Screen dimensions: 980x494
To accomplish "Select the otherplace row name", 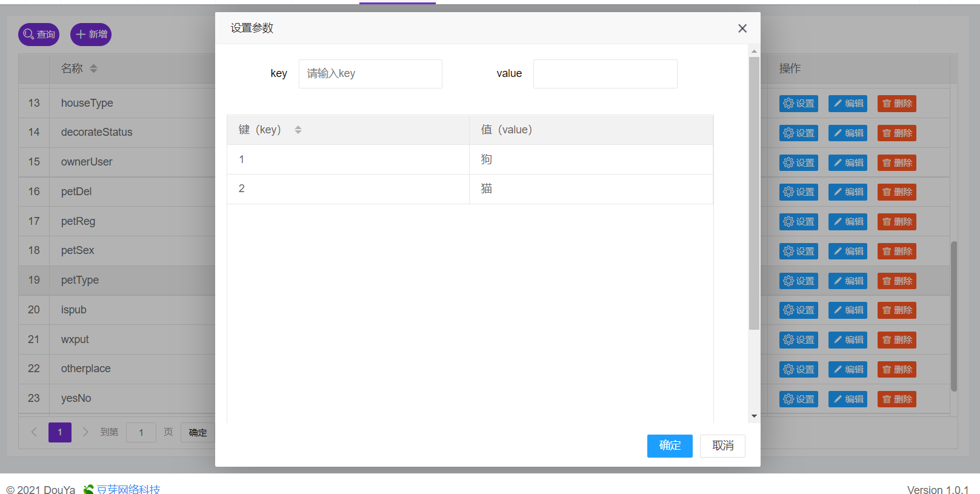I will [85, 369].
